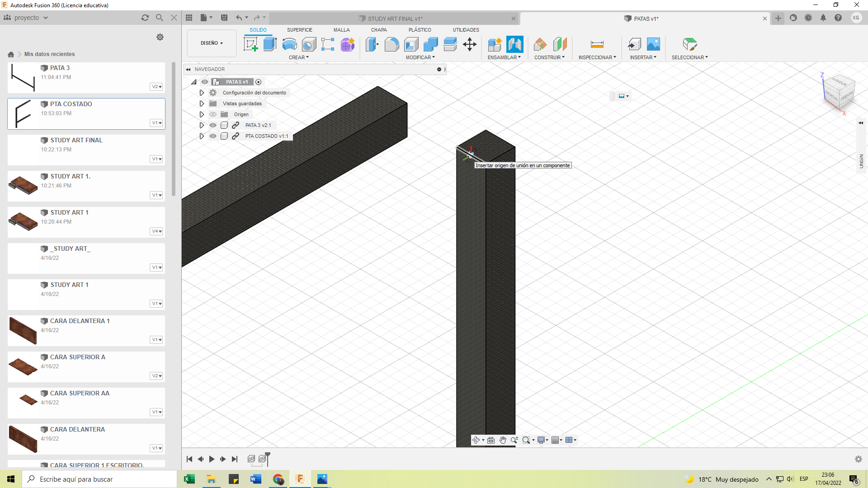This screenshot has height=488, width=868.
Task: Click the Fillet tool icon
Action: pyautogui.click(x=392, y=44)
